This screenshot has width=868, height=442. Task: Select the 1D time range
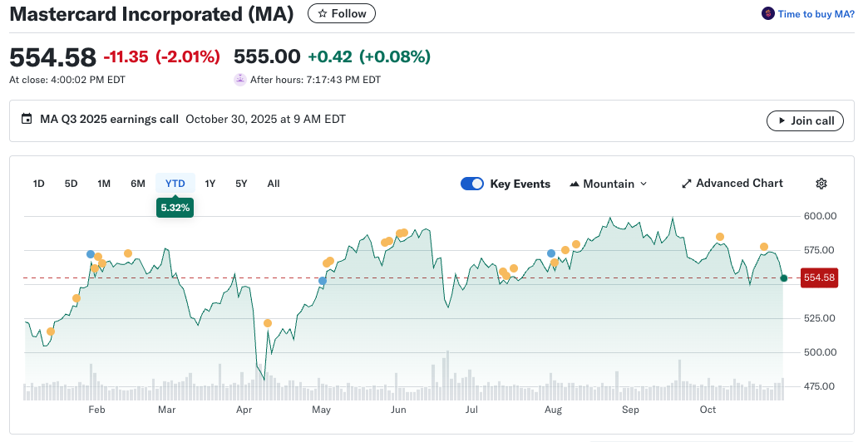click(x=38, y=184)
